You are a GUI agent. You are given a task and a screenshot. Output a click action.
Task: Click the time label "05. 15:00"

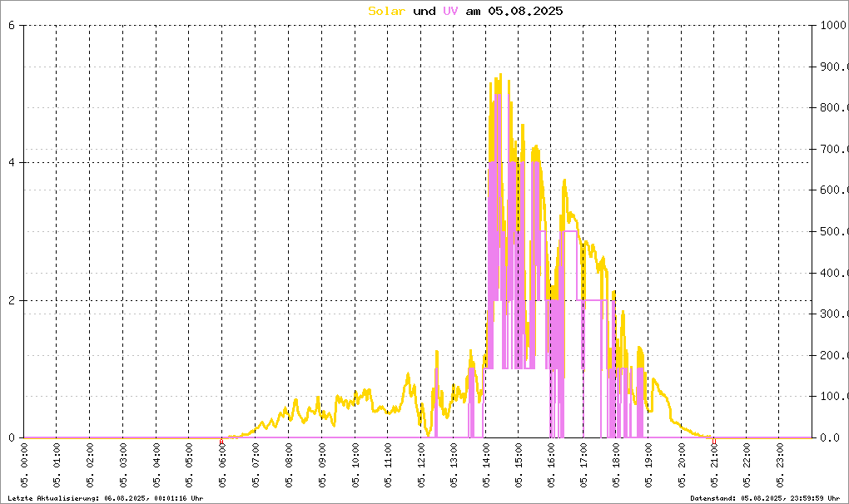(519, 466)
